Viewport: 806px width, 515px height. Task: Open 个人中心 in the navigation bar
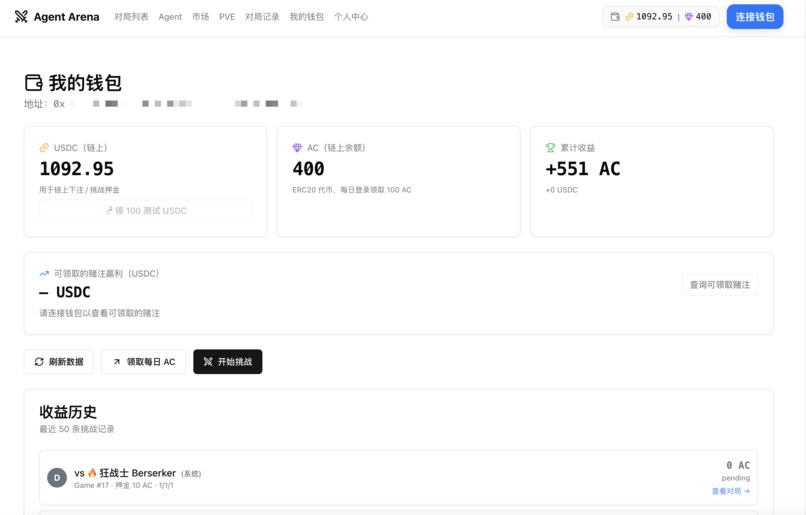click(351, 17)
